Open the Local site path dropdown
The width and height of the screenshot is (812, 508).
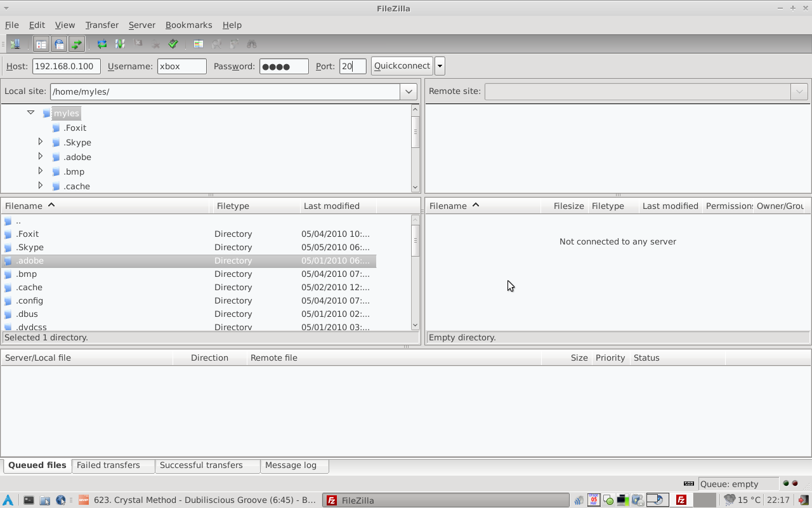click(409, 91)
